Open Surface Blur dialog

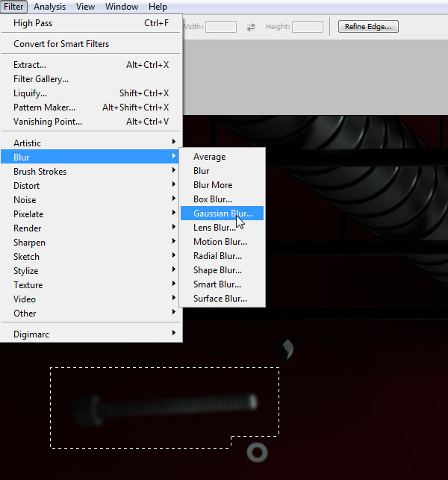pyautogui.click(x=222, y=299)
